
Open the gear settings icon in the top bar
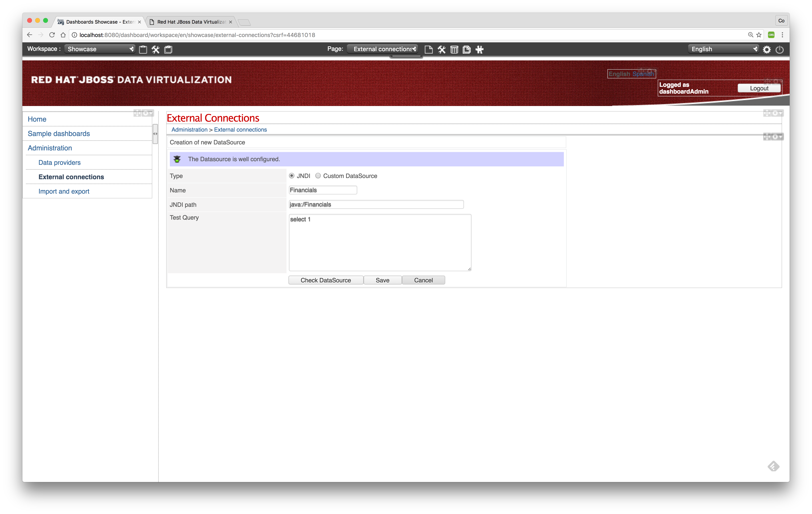coord(767,49)
